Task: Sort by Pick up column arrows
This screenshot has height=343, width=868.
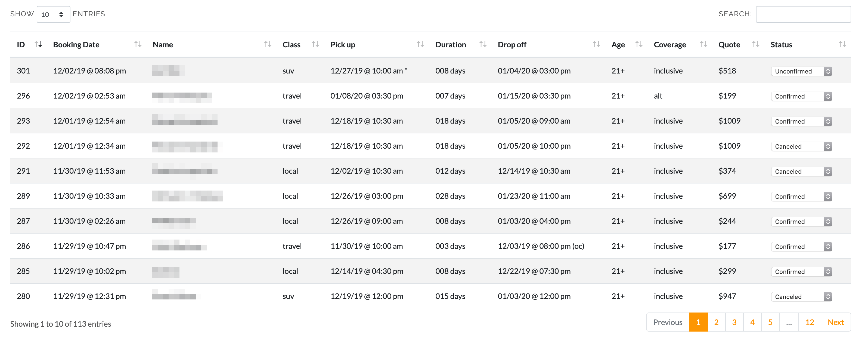Action: coord(420,44)
